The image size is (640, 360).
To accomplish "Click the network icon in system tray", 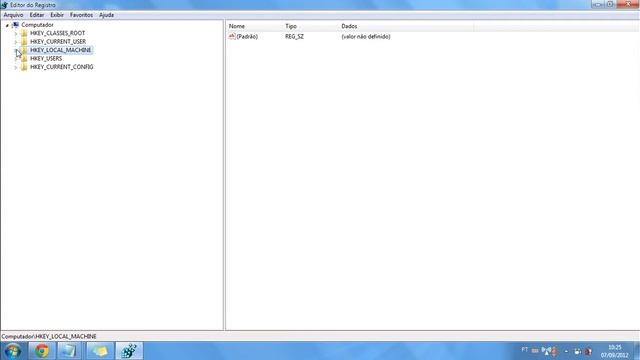I will [546, 351].
